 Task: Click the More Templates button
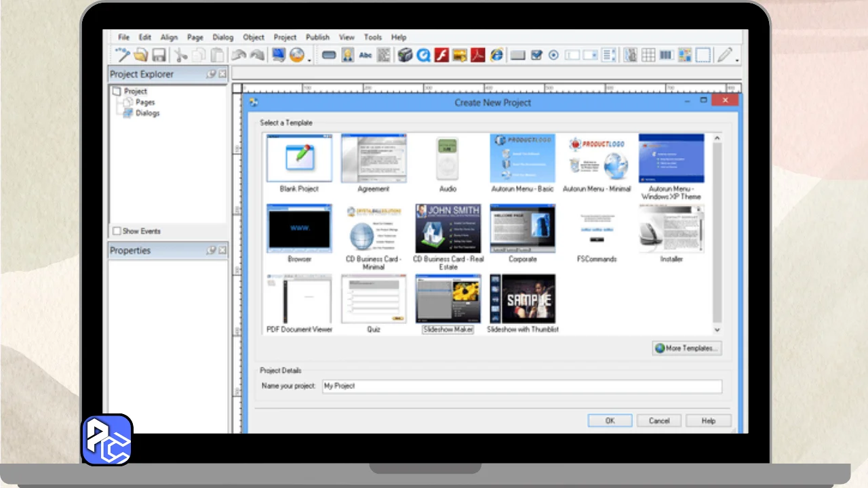pos(686,348)
